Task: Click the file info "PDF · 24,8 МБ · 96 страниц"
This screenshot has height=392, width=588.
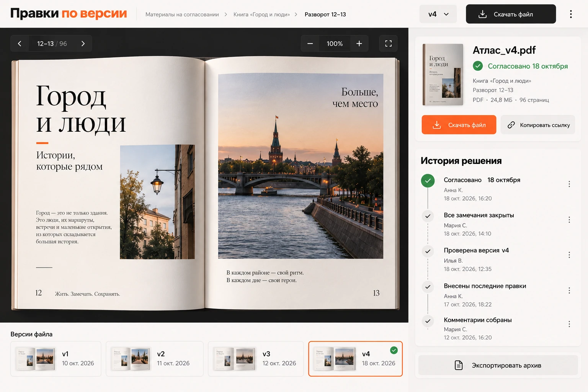Action: pos(511,100)
